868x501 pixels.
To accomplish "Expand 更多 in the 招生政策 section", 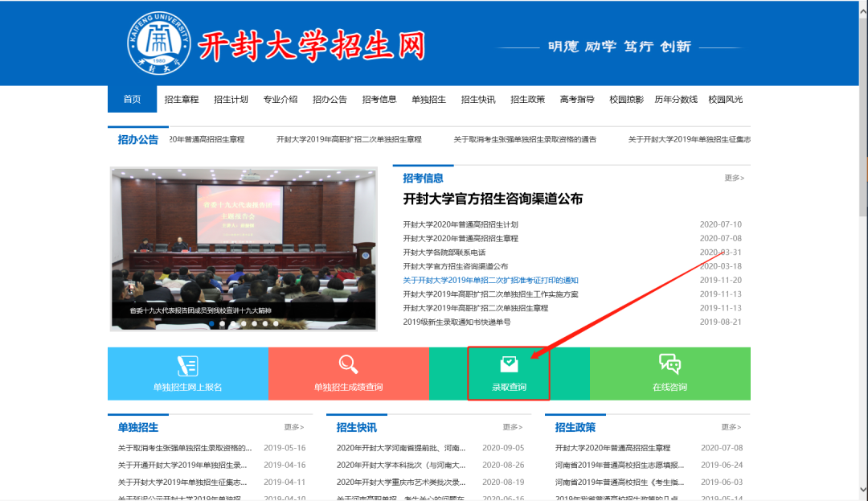I will pyautogui.click(x=731, y=427).
